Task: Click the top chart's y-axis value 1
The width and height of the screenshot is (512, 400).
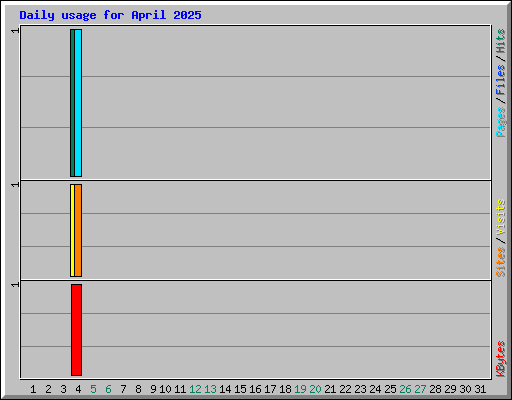Action: [15, 31]
